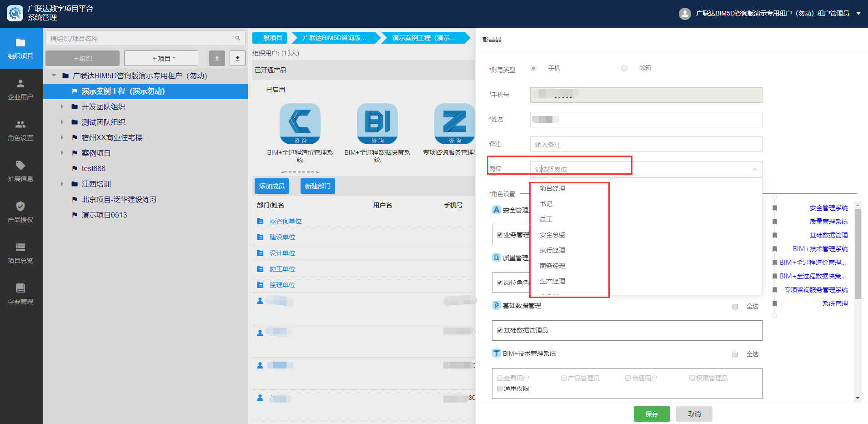Toggle 查看用户 checkbox

point(500,378)
